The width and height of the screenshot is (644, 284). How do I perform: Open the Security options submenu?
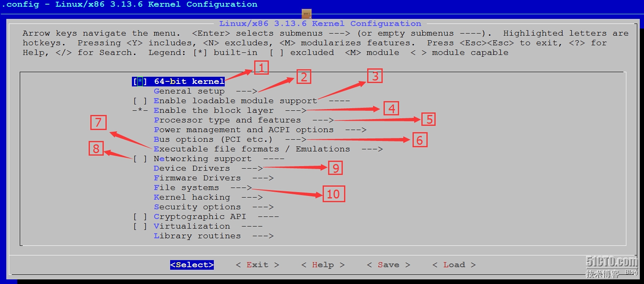[x=213, y=207]
